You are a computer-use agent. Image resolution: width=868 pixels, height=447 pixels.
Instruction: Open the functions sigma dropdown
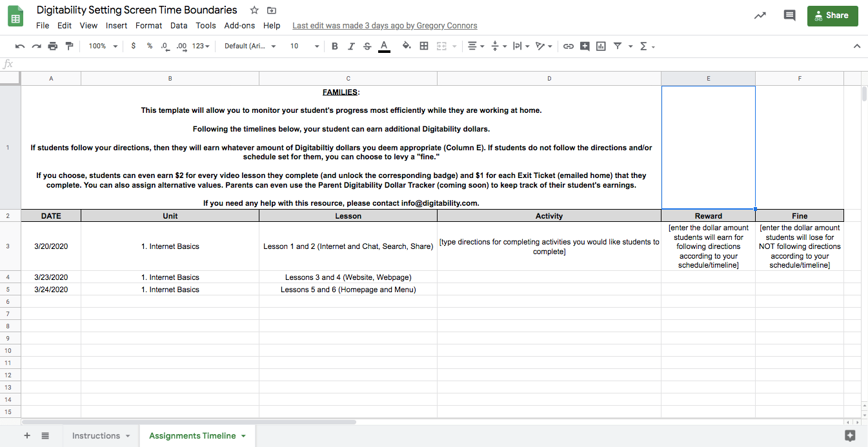(647, 46)
